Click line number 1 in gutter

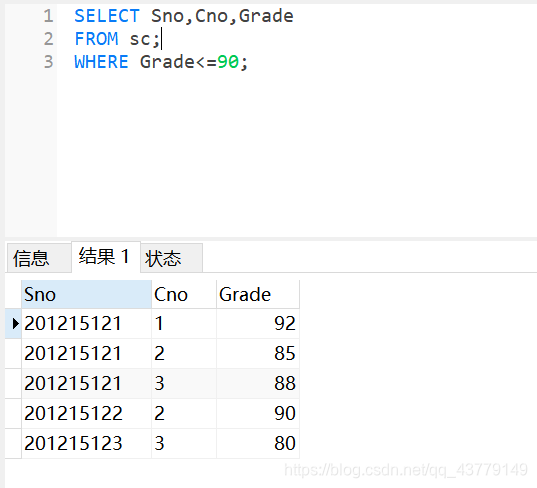pyautogui.click(x=48, y=16)
